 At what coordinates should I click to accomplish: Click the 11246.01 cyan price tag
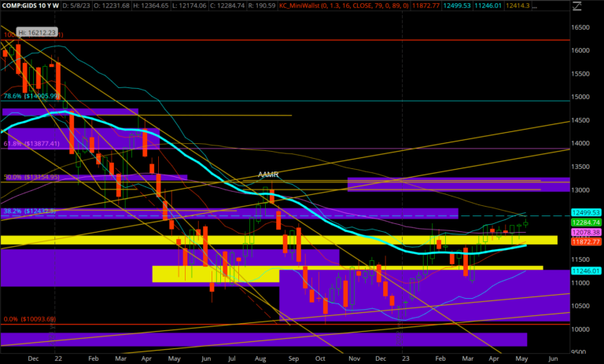pyautogui.click(x=584, y=270)
